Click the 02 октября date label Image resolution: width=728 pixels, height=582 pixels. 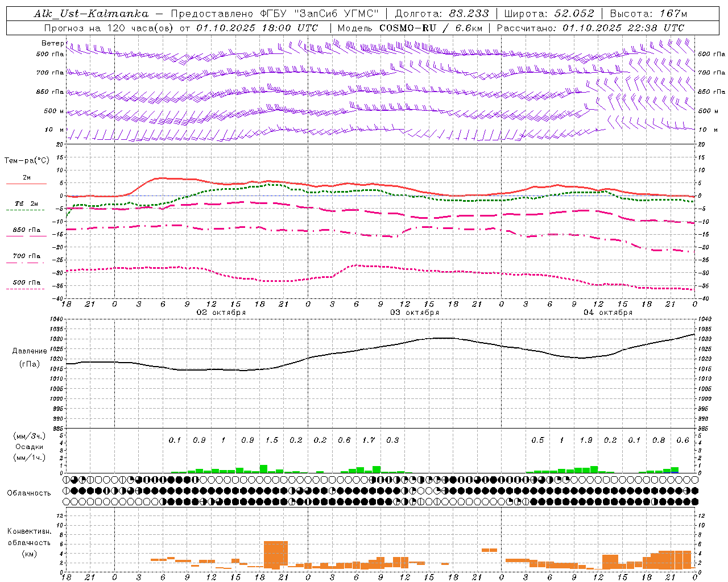tap(221, 313)
